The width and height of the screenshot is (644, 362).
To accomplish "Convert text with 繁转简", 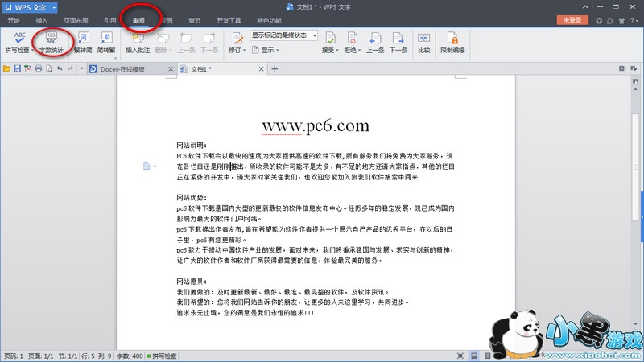I will pyautogui.click(x=83, y=43).
